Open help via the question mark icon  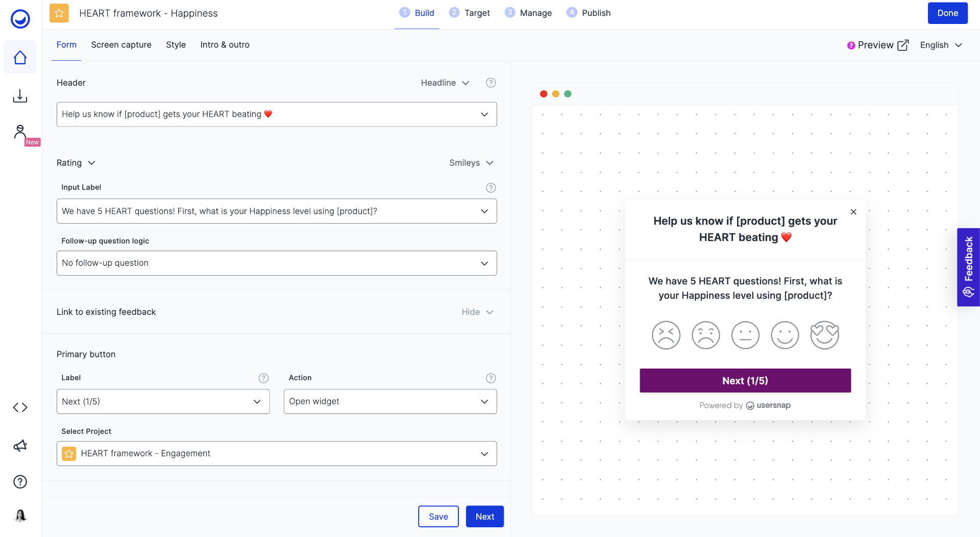click(x=19, y=481)
